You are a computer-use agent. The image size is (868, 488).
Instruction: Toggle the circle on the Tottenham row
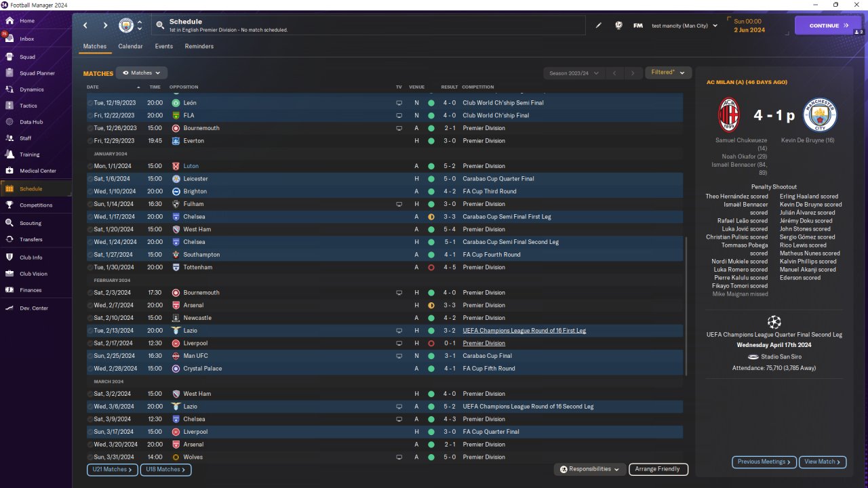pyautogui.click(x=90, y=268)
